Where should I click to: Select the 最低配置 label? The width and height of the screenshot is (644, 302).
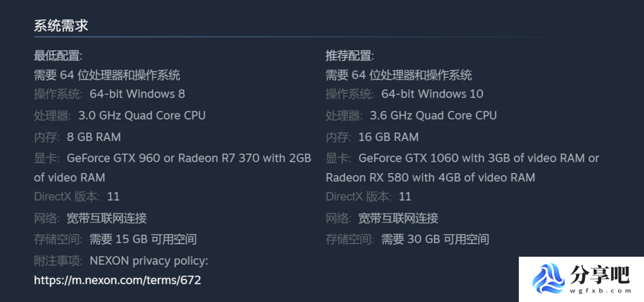point(58,55)
